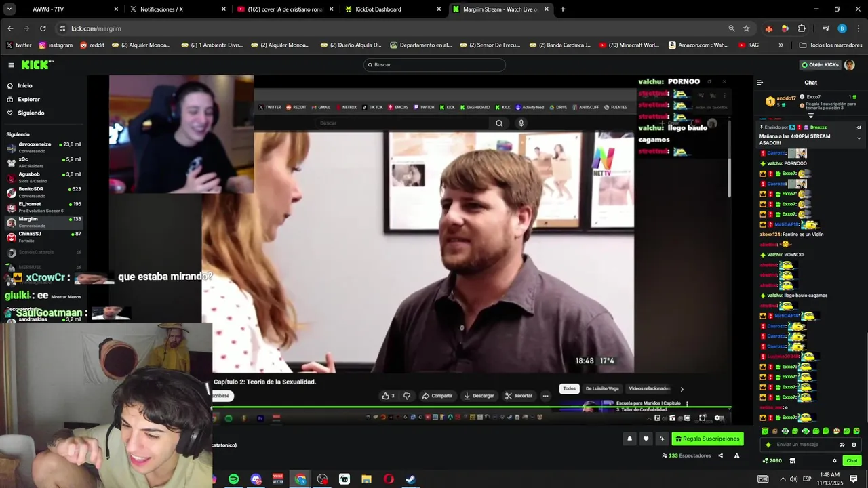The image size is (868, 488).
Task: Click the Kick search field Buscar
Action: [x=434, y=65]
